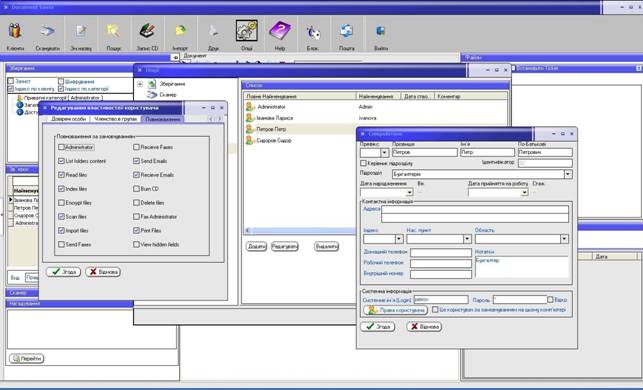Select the Іванова Лариса row text
The image size is (643, 390).
point(275,118)
